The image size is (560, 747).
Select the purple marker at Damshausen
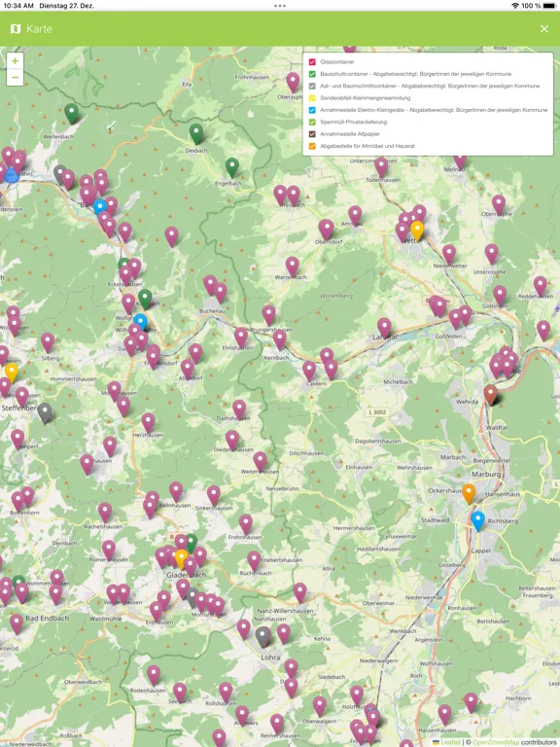pos(239,409)
